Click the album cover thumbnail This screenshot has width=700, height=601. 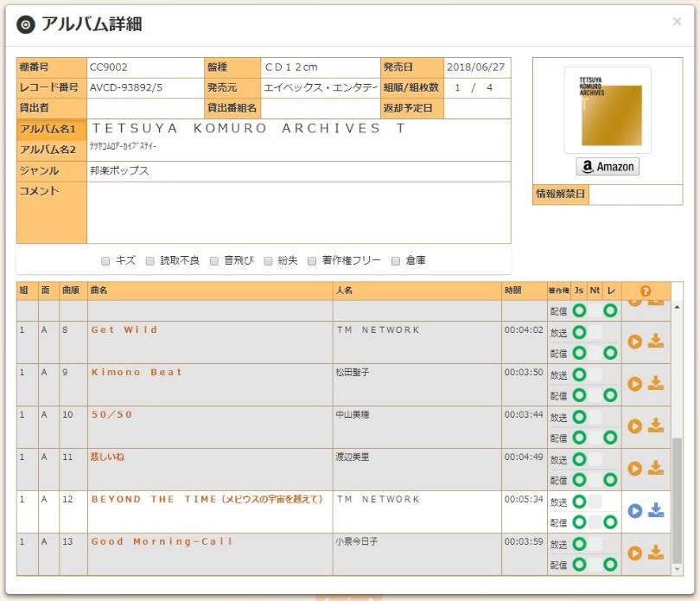click(608, 111)
